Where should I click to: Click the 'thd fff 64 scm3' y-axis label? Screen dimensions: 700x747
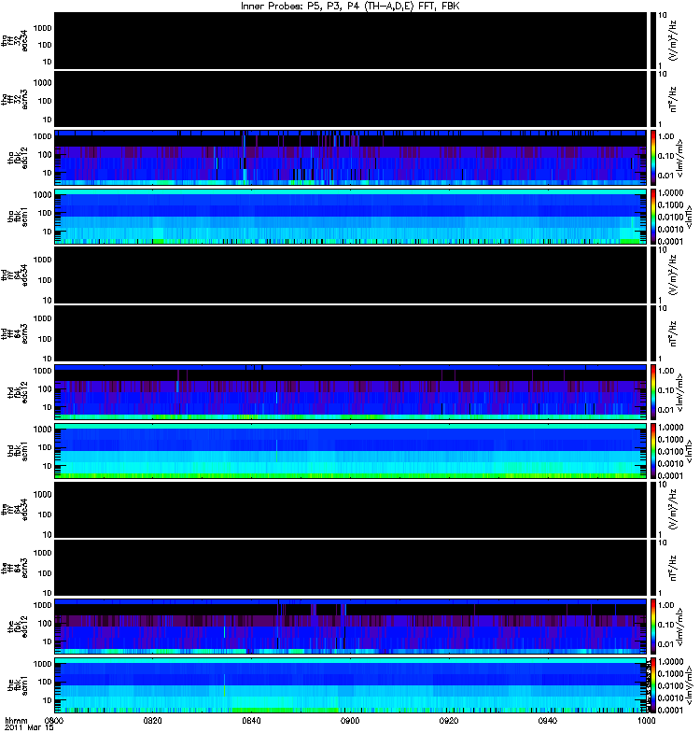coord(15,333)
